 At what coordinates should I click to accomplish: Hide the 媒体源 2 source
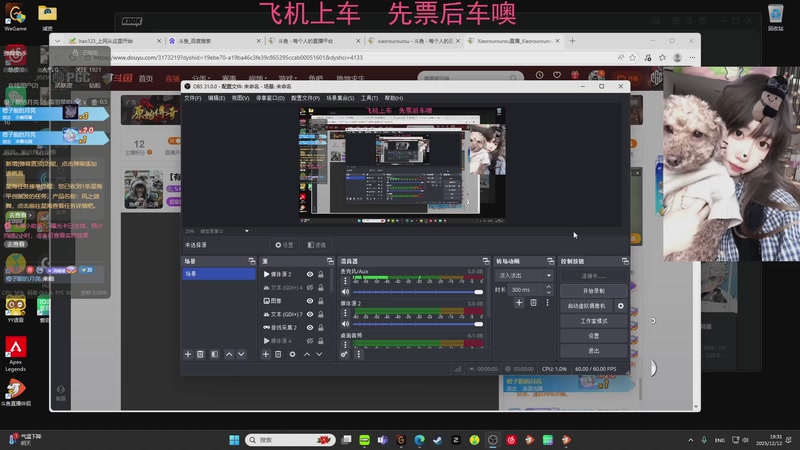click(310, 274)
